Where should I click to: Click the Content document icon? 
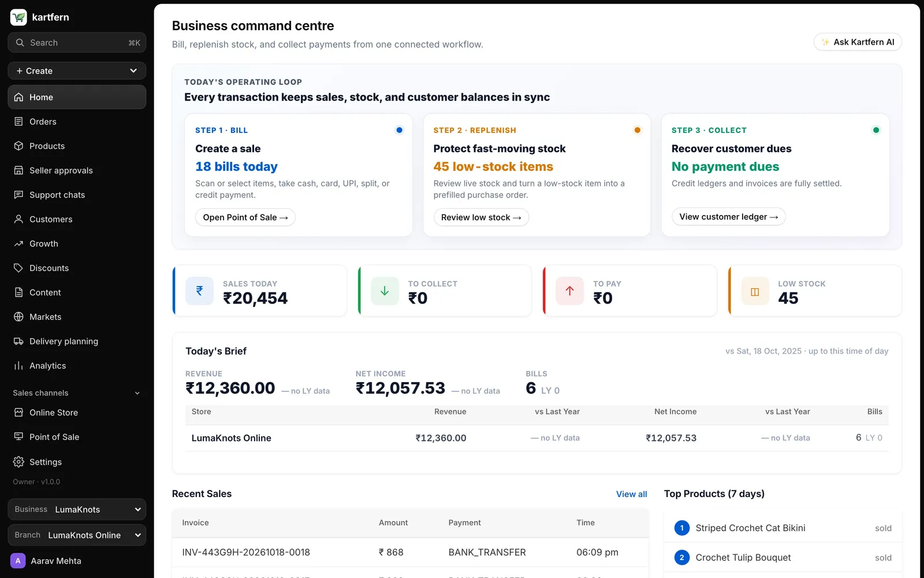(18, 292)
